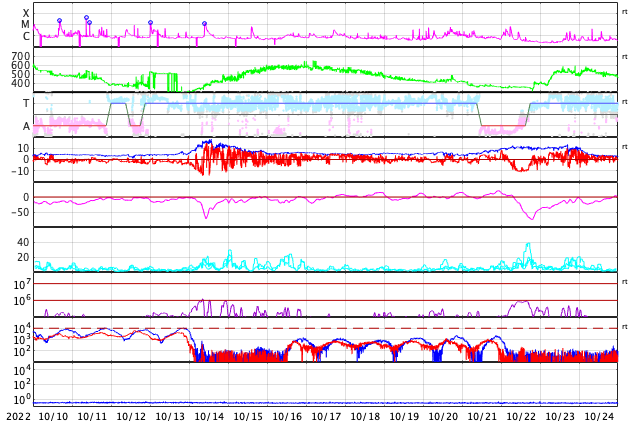Select the 10/23 date label
Image resolution: width=634 pixels, height=424 pixels.
[560, 416]
